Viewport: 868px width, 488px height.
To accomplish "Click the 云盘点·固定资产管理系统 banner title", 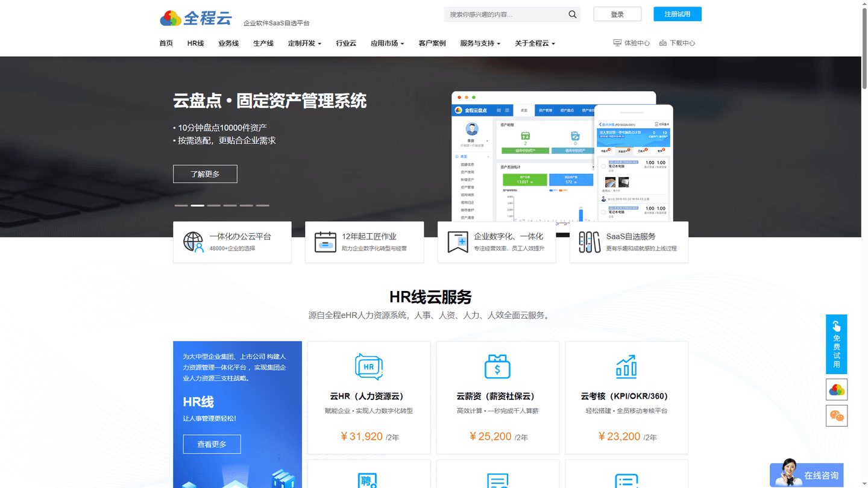I will [x=270, y=101].
